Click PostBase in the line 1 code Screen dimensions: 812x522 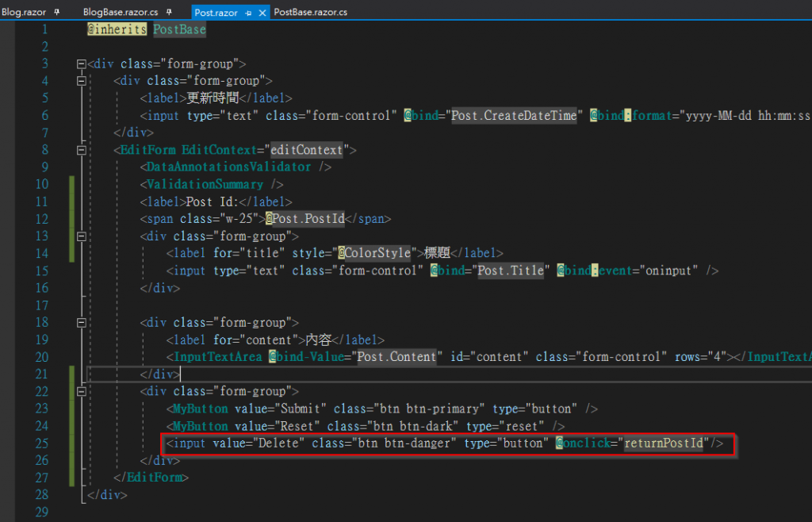(179, 29)
